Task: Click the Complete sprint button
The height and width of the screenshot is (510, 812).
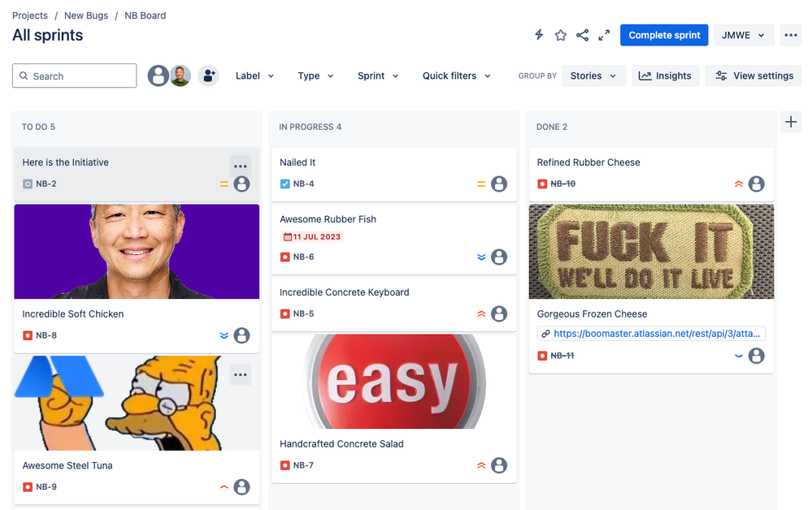Action: coord(664,35)
